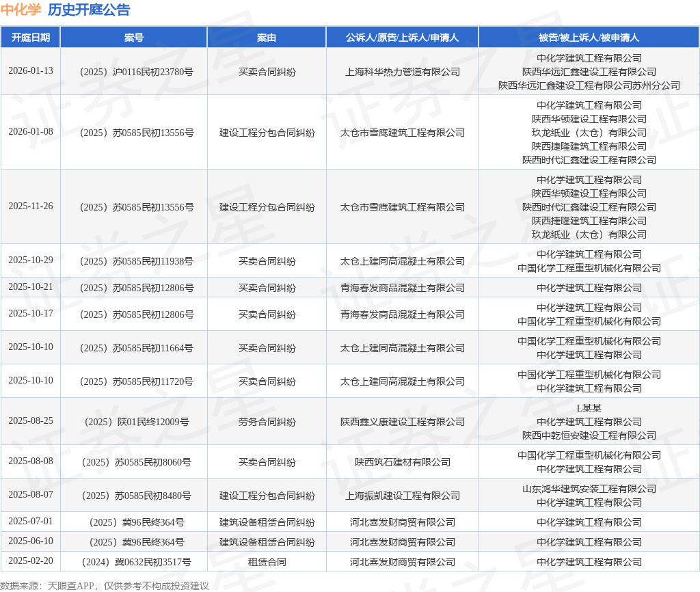This screenshot has height=592, width=700.
Task: Click defendant 陕西中乾恒安建设工程有限公司
Action: (x=589, y=435)
